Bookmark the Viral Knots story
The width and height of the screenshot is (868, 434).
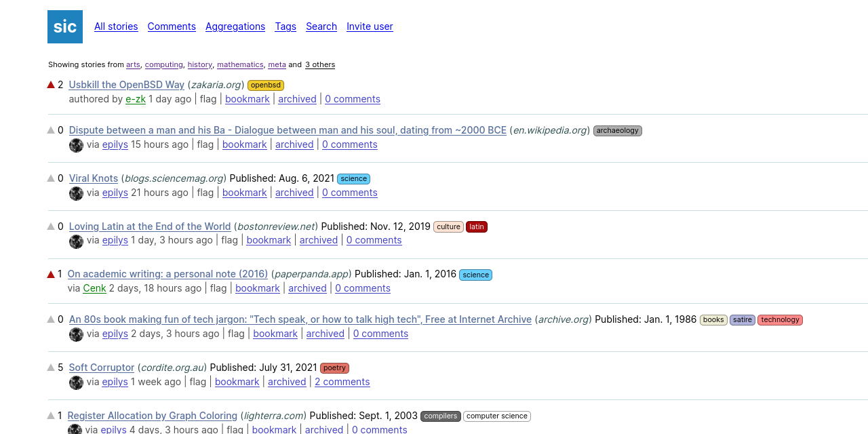245,193
